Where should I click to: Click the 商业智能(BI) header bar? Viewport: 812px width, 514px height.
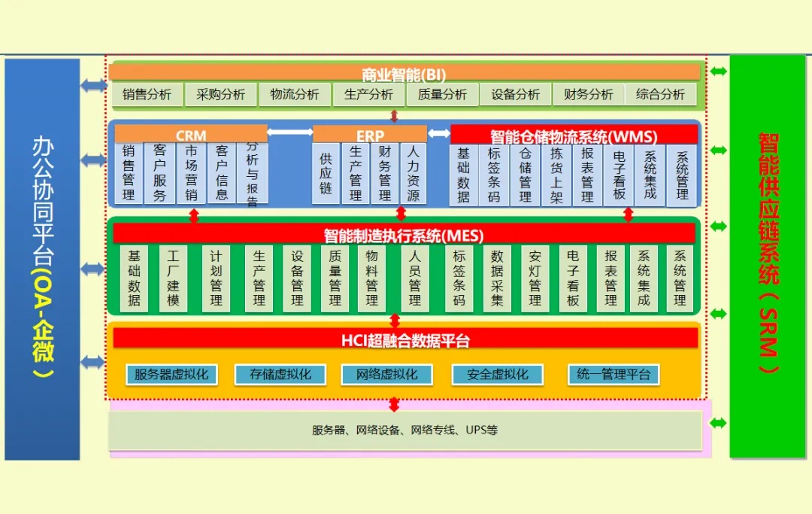tap(404, 73)
